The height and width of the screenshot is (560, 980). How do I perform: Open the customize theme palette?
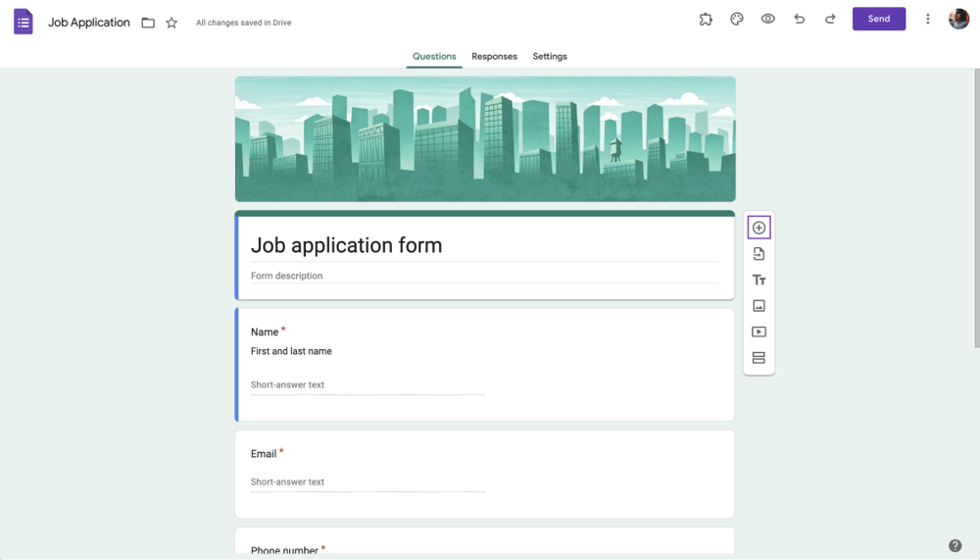(737, 19)
